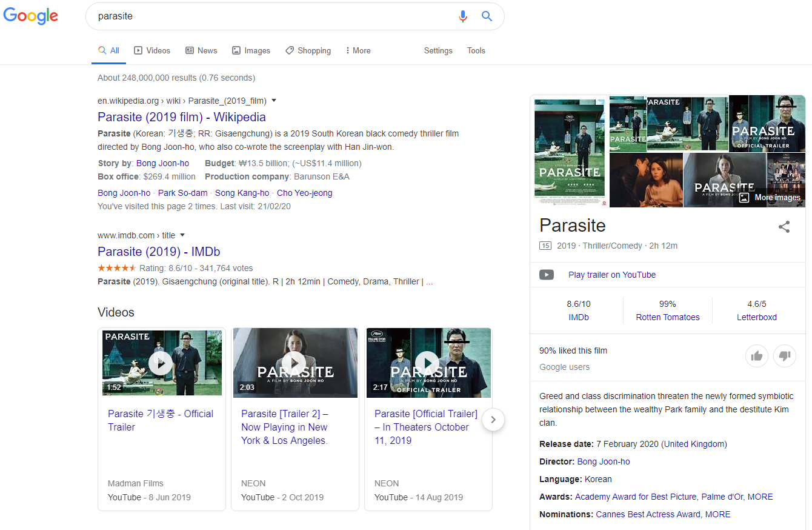
Task: Show next videos with carousel arrow
Action: (x=493, y=419)
